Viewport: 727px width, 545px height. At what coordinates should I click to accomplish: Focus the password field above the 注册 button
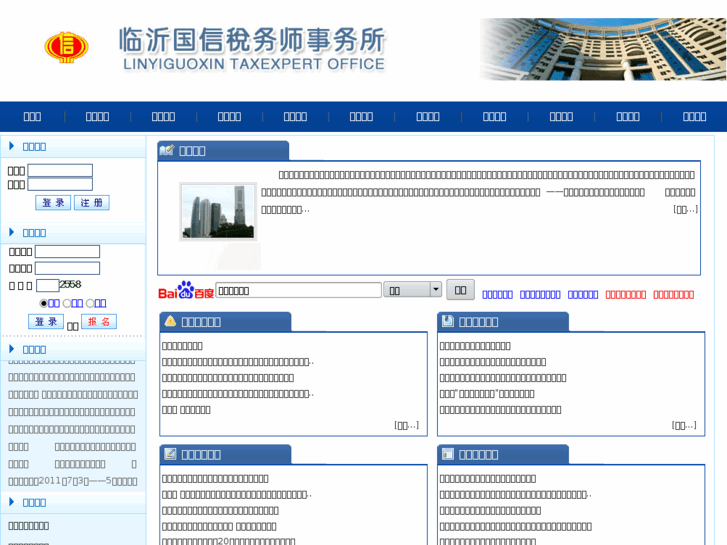point(60,184)
